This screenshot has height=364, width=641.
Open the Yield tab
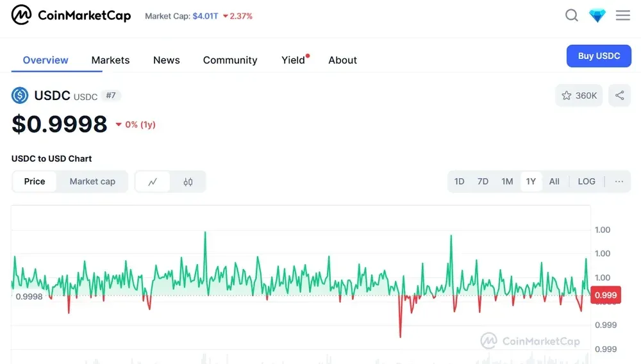click(294, 60)
